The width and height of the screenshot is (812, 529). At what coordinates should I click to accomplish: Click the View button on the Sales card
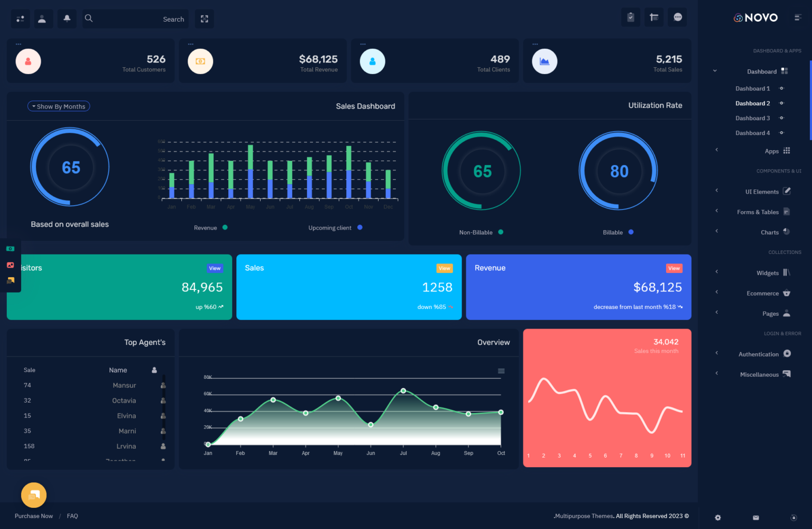[444, 268]
